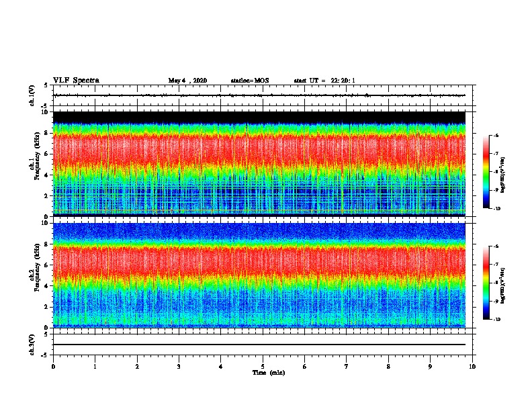The height and width of the screenshot is (411, 532).
Task: Click the "-10" label on ch.1 color bar
Action: [x=497, y=209]
